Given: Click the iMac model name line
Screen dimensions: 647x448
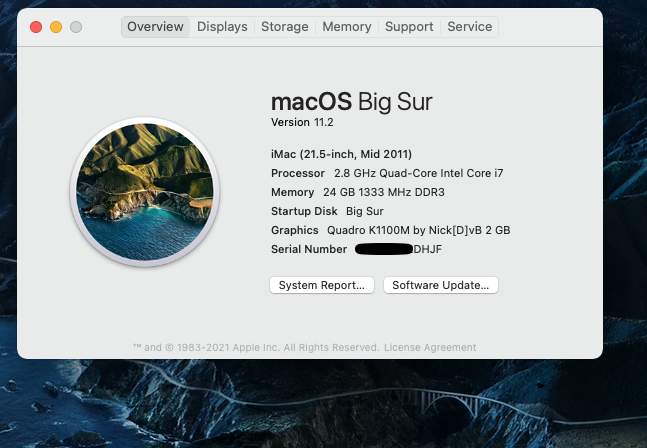Looking at the screenshot, I should tap(341, 154).
